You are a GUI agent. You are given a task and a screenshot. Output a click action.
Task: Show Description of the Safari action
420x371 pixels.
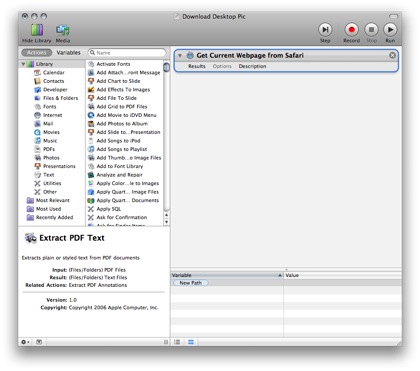pos(252,66)
